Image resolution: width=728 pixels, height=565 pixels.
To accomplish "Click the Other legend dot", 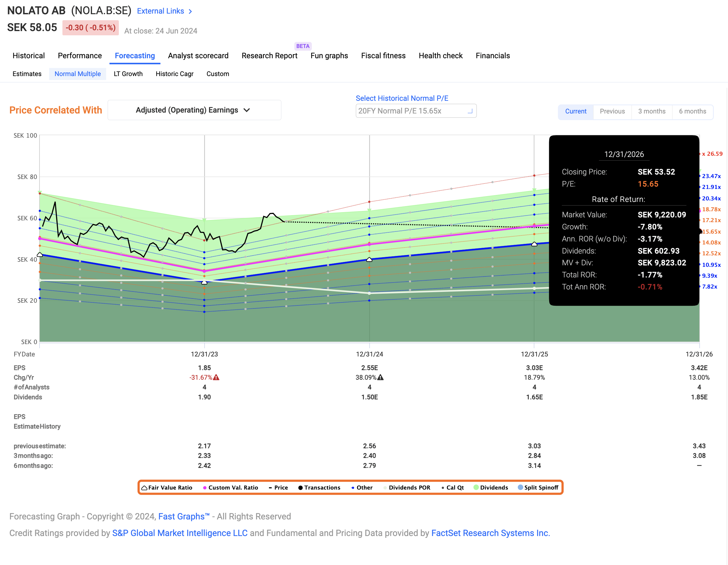I will [353, 487].
